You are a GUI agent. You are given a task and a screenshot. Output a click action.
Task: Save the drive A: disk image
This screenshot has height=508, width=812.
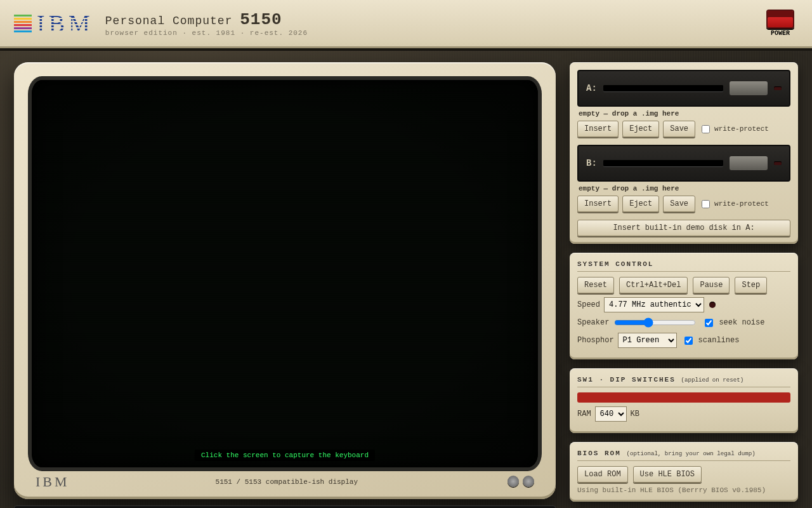coord(679,129)
